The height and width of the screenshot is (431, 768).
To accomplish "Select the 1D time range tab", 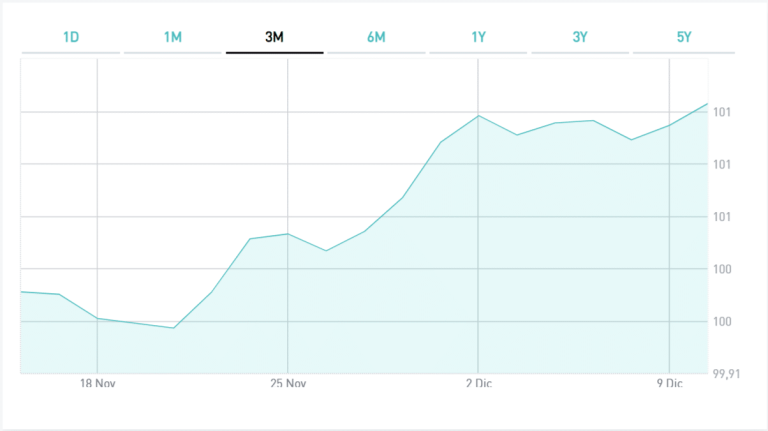I will tap(71, 37).
